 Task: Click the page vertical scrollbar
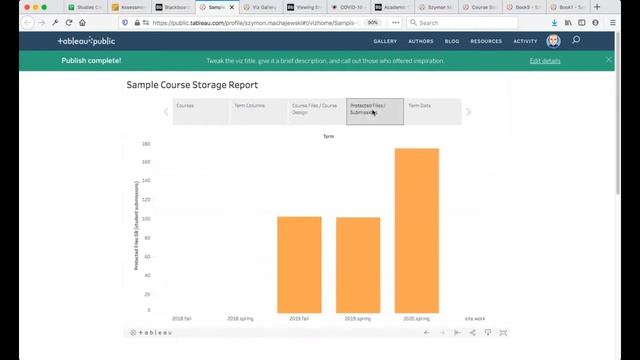(618, 114)
